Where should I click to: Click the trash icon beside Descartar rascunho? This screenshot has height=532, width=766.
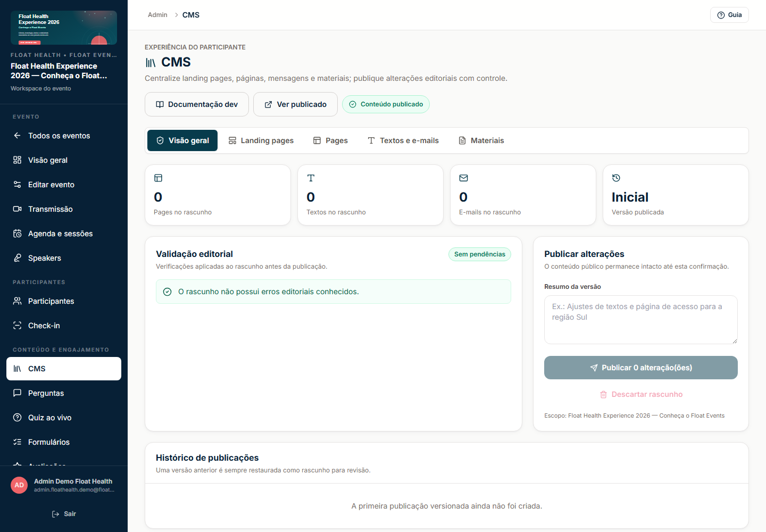[603, 394]
